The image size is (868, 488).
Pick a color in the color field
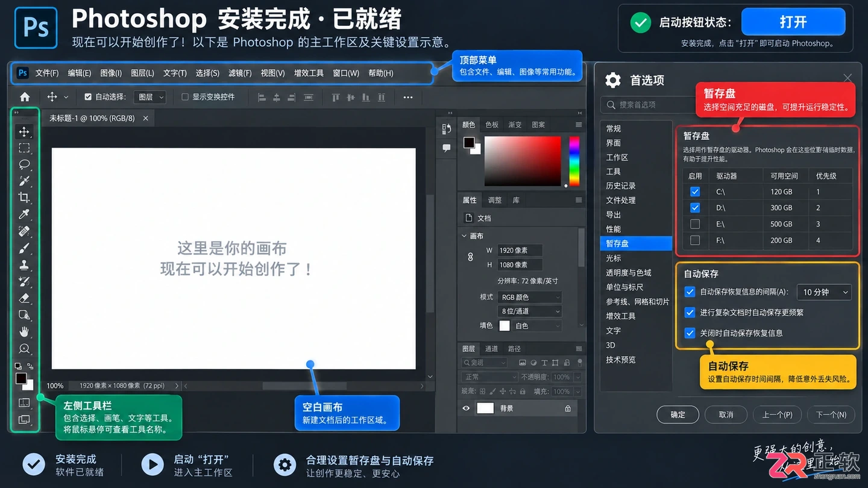pyautogui.click(x=523, y=161)
